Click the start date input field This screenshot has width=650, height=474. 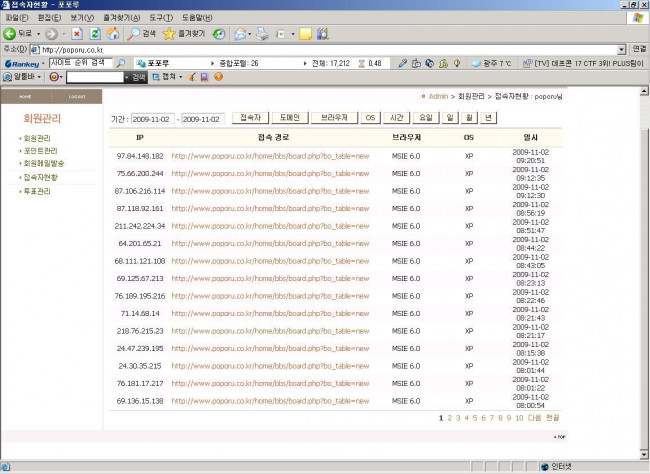[152, 118]
